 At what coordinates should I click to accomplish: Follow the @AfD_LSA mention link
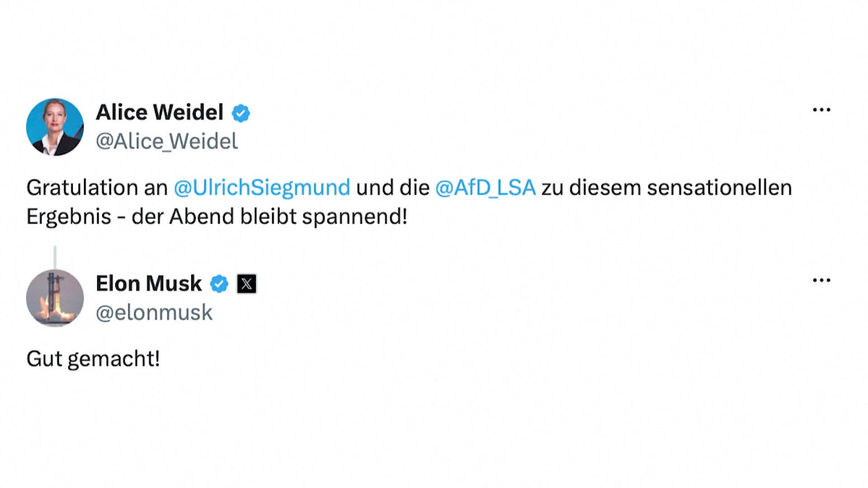(486, 188)
